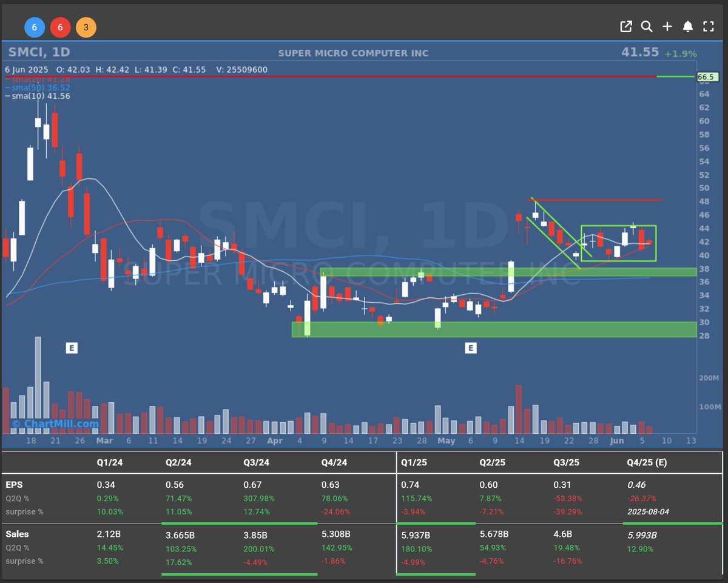Open the symbol search magnifier

[647, 27]
